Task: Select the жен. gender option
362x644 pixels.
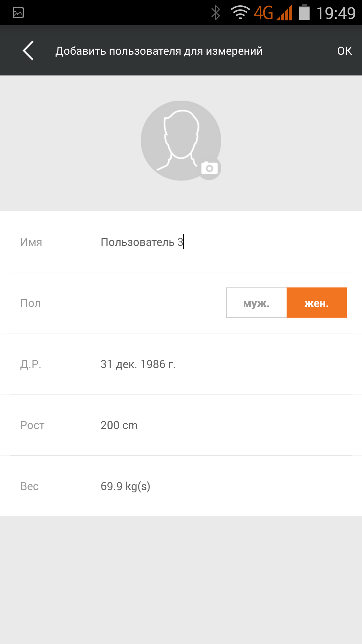Action: pos(317,303)
